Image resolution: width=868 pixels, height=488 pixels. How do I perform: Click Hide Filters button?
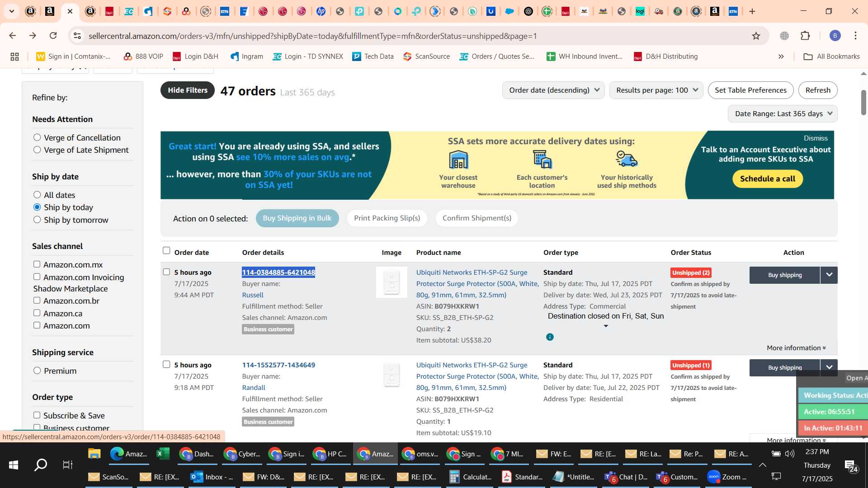click(188, 90)
